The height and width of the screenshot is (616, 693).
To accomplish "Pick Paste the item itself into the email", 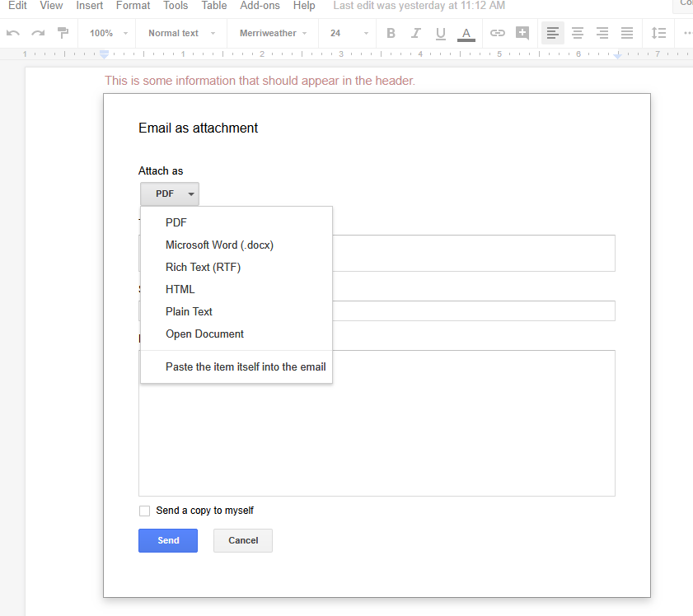I will pos(246,366).
